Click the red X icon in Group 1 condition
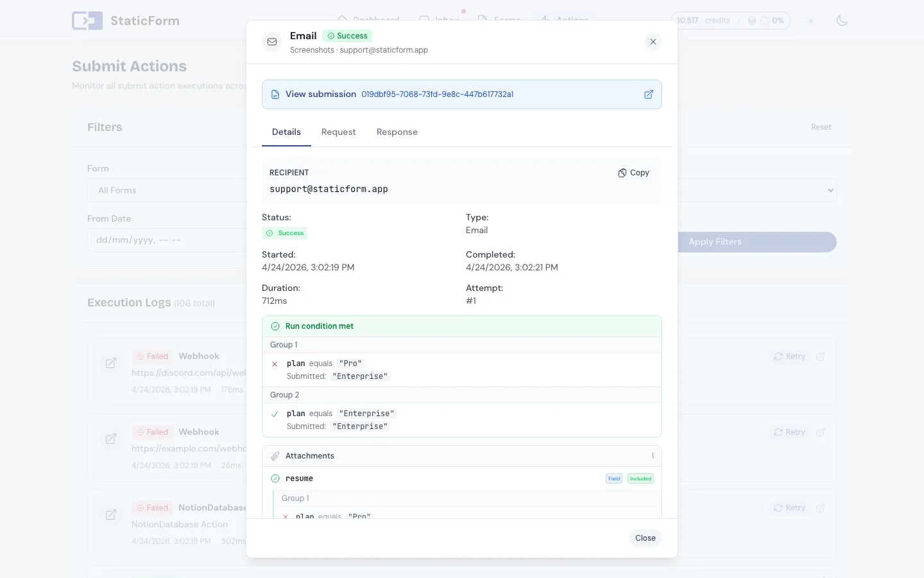The width and height of the screenshot is (924, 578). 275,364
